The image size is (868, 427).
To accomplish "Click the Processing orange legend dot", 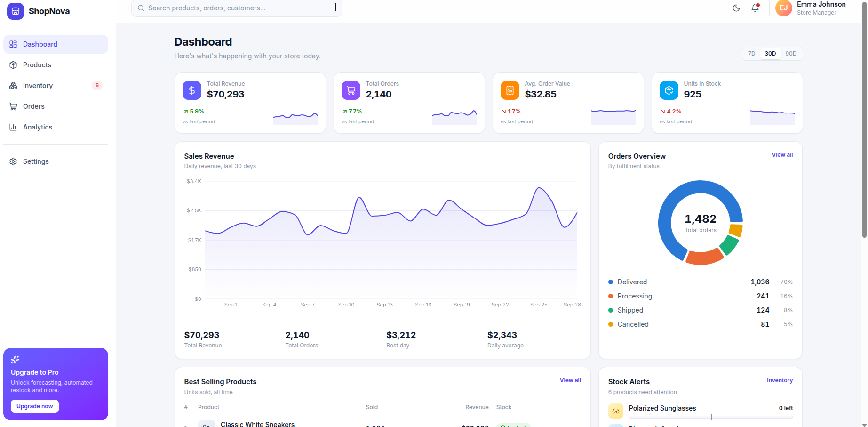I will [x=611, y=296].
